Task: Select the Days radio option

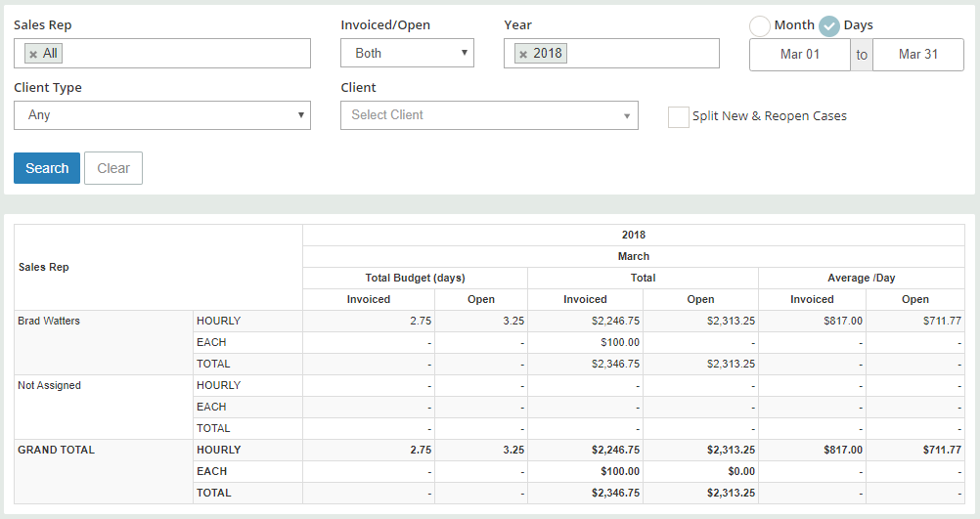Action: click(x=828, y=26)
